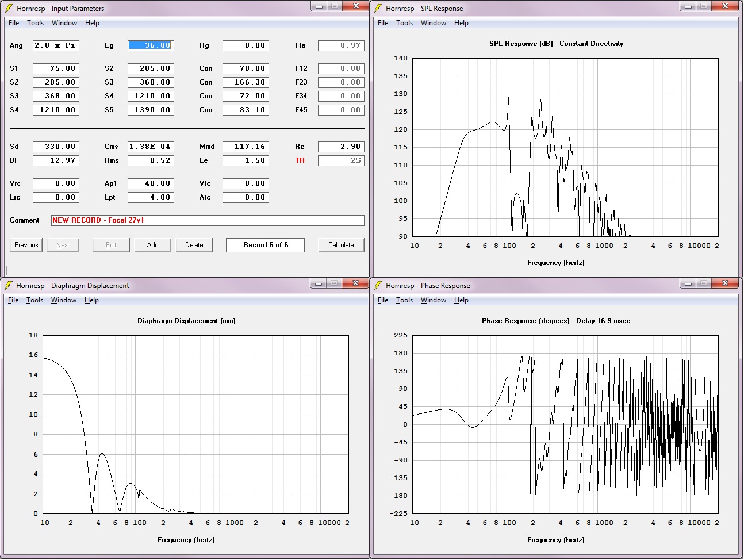Click the Atc input field
Screen dimensions: 744x560
tap(246, 197)
